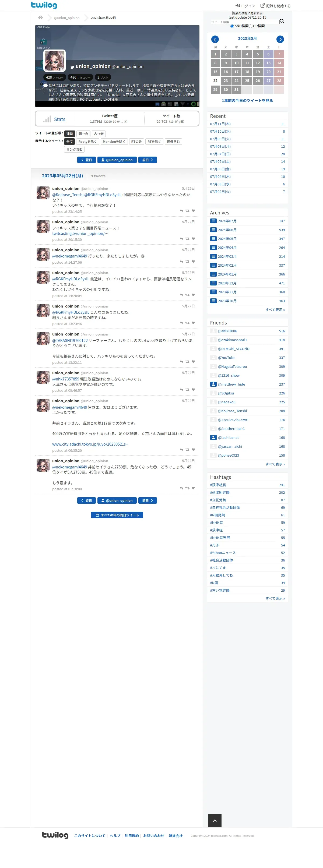Expand Friends with すべて表示
Viewport: 323px width, 868px height.
coord(275,464)
